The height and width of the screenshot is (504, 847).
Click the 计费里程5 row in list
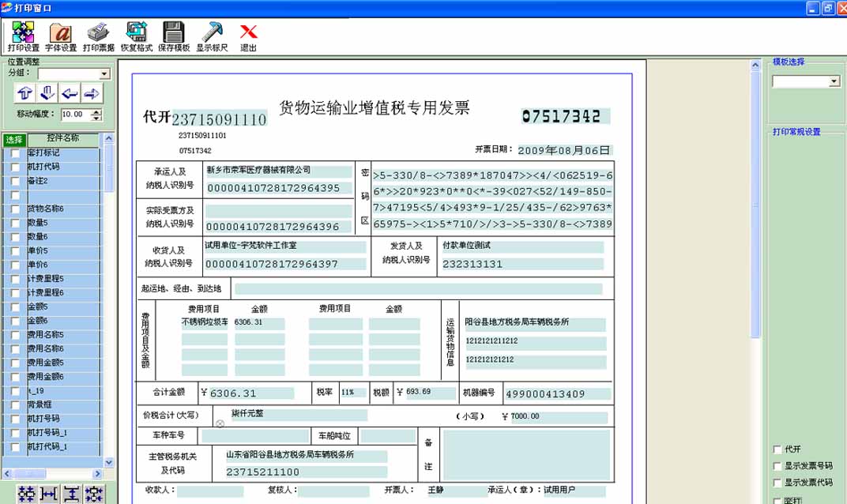(x=63, y=279)
